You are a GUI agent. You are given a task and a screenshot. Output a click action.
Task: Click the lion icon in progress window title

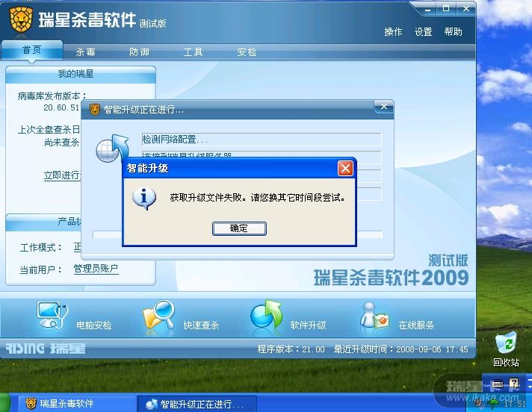(95, 110)
